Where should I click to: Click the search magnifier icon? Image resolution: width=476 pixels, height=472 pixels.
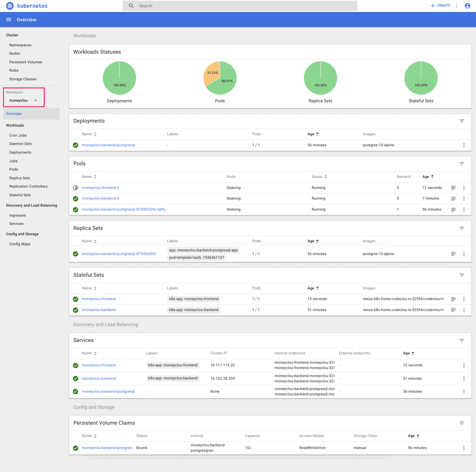(131, 6)
